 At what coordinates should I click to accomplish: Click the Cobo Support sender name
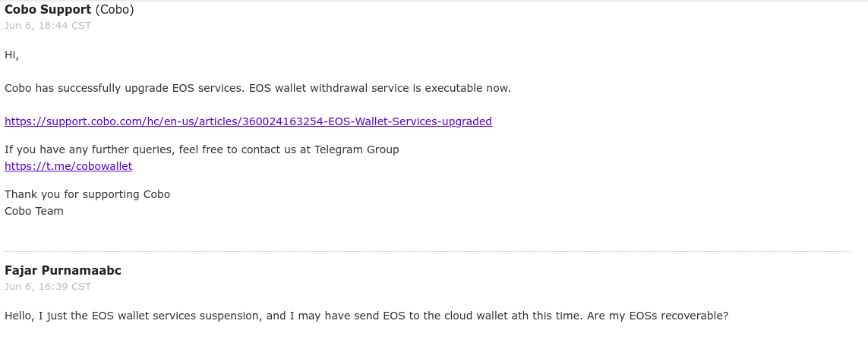click(x=48, y=9)
